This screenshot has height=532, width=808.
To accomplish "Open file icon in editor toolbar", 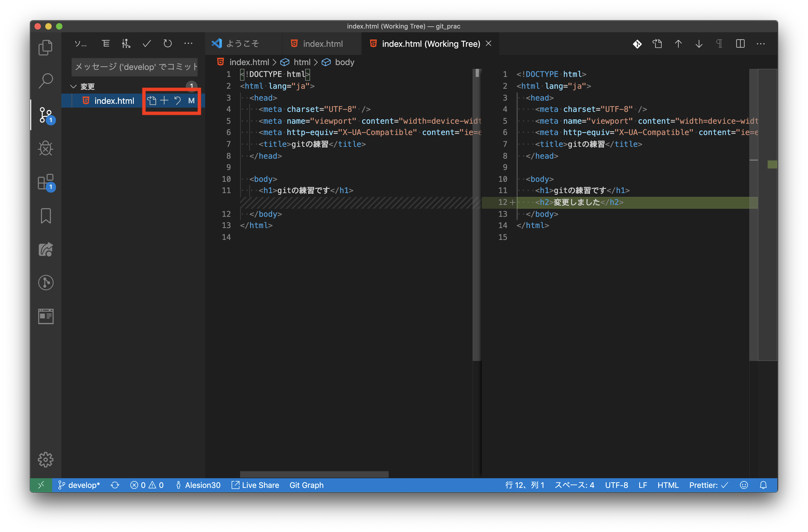I will tap(658, 44).
